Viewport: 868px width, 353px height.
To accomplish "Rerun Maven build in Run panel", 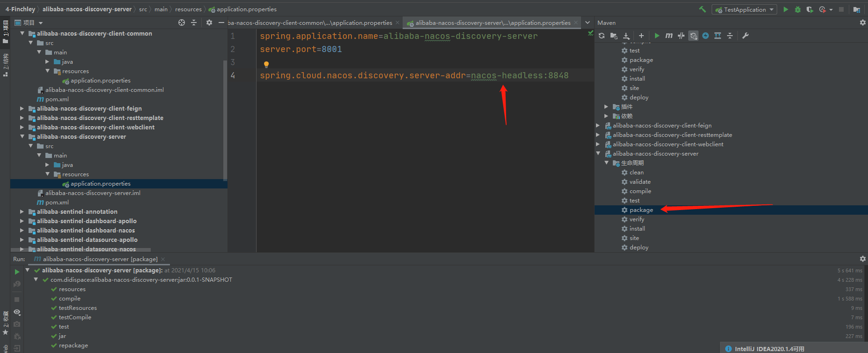I will 17,272.
